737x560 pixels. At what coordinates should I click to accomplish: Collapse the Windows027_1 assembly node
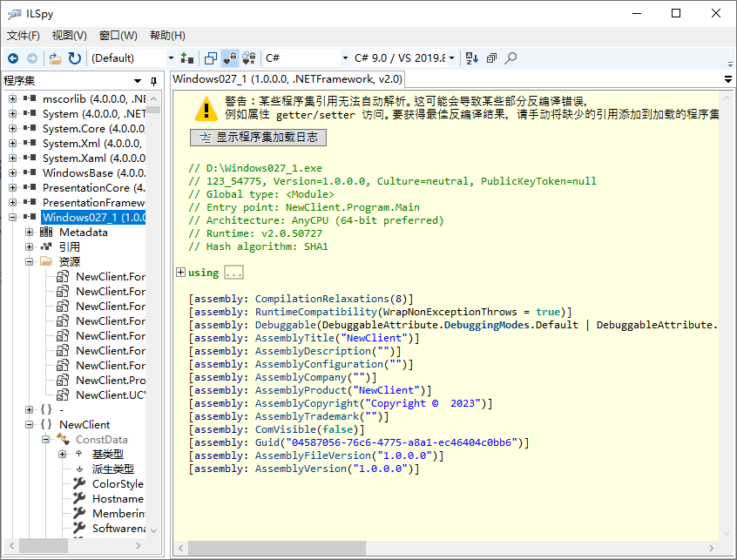pyautogui.click(x=13, y=218)
